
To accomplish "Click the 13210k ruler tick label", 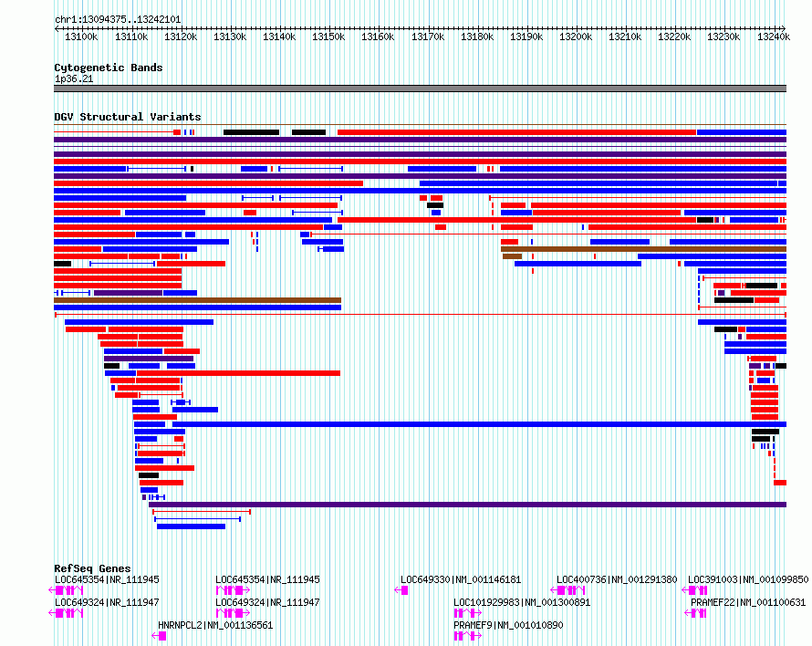I will (x=625, y=36).
